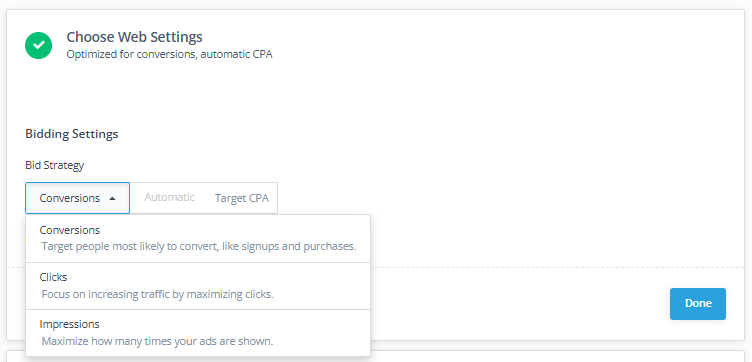Choose the Clicks bid strategy option
The width and height of the screenshot is (752, 362).
pyautogui.click(x=198, y=286)
